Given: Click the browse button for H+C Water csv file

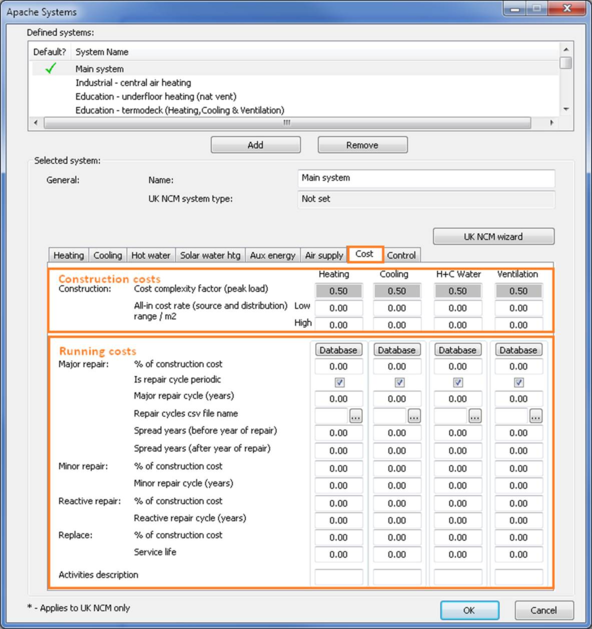Looking at the screenshot, I should 475,416.
